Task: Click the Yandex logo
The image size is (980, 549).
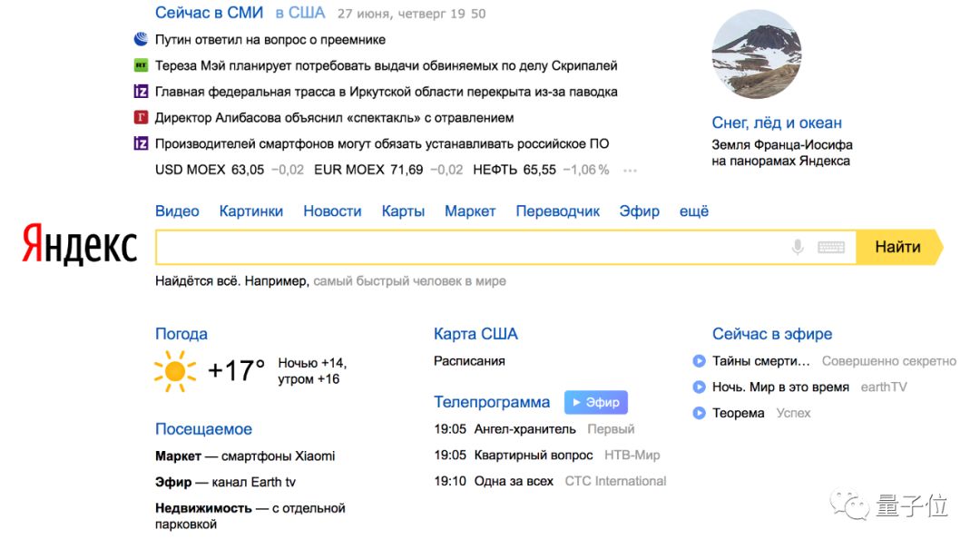Action: (x=80, y=246)
